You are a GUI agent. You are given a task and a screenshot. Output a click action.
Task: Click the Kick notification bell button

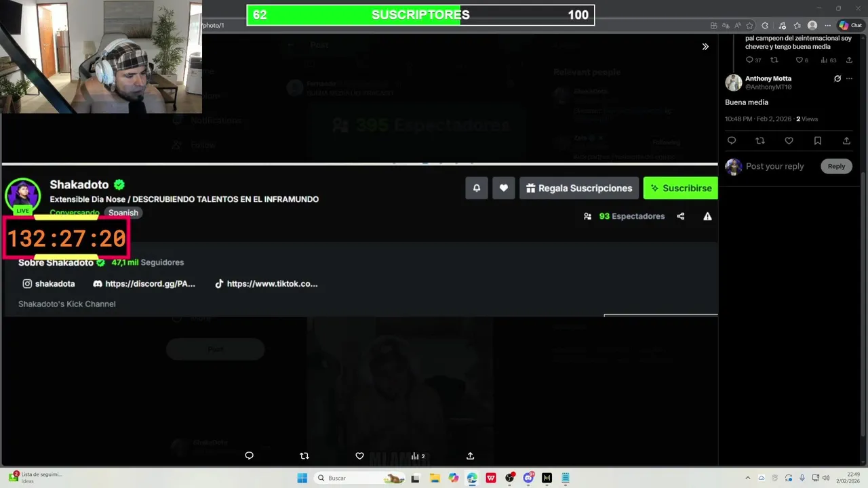point(477,188)
